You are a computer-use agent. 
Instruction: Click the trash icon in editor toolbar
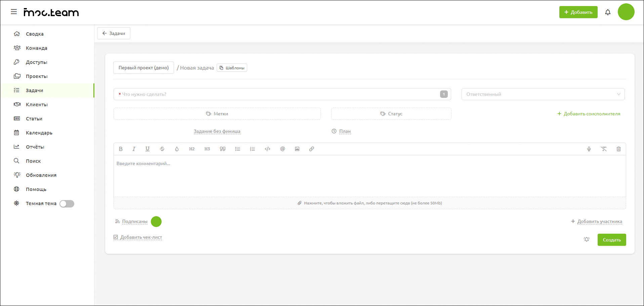(x=618, y=149)
